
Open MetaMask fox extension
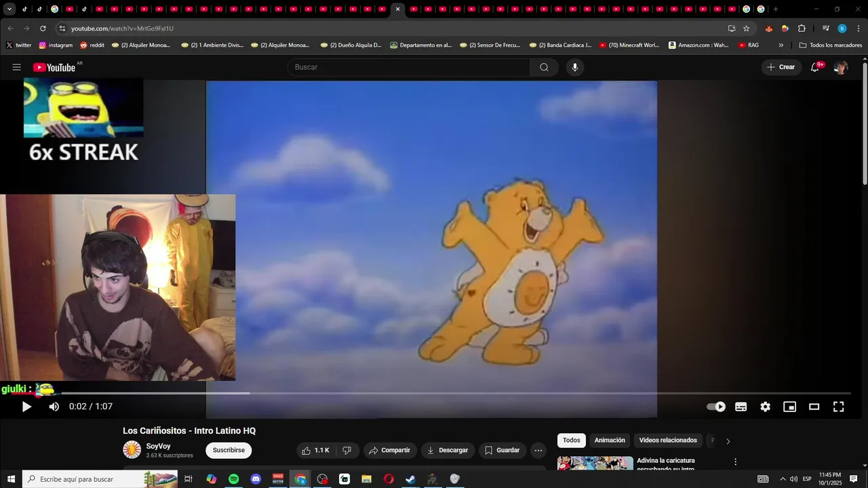click(768, 28)
